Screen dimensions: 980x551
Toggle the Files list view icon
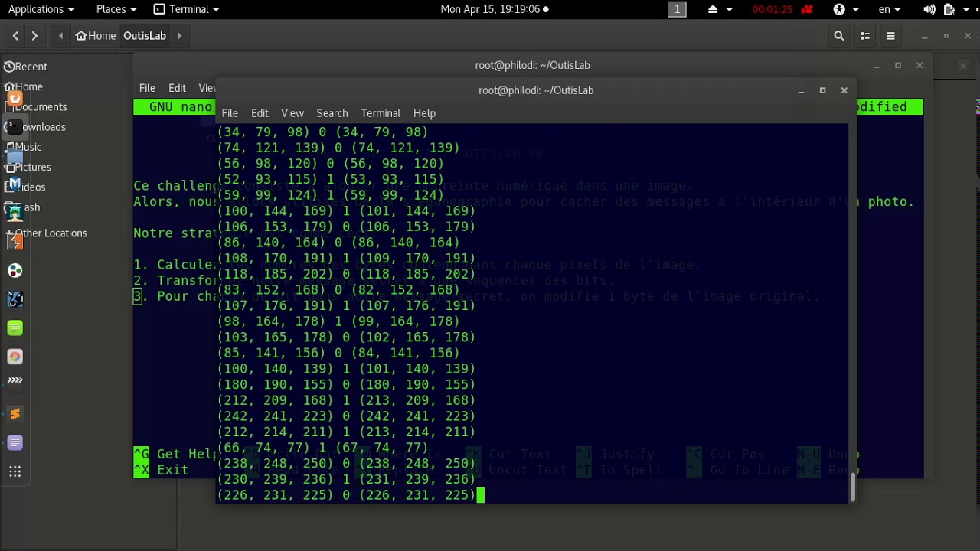point(865,36)
